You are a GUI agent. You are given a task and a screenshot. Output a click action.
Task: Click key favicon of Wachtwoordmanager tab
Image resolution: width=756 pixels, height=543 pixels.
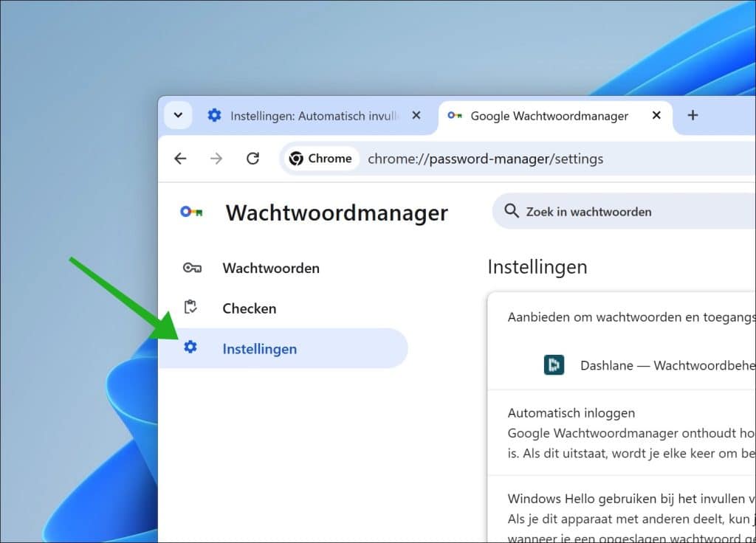point(455,115)
